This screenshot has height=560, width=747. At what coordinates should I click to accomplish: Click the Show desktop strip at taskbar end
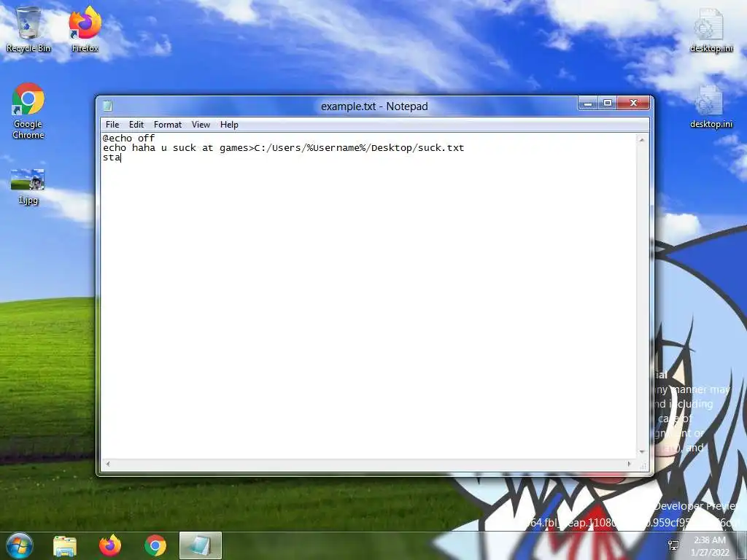[x=742, y=545]
